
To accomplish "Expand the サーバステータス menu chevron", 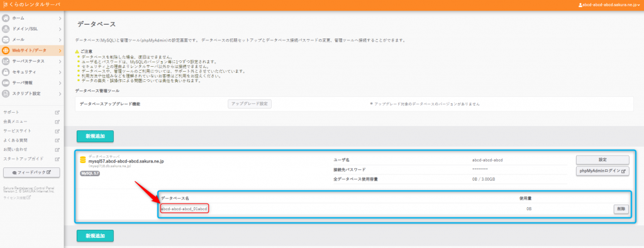I will (x=60, y=61).
